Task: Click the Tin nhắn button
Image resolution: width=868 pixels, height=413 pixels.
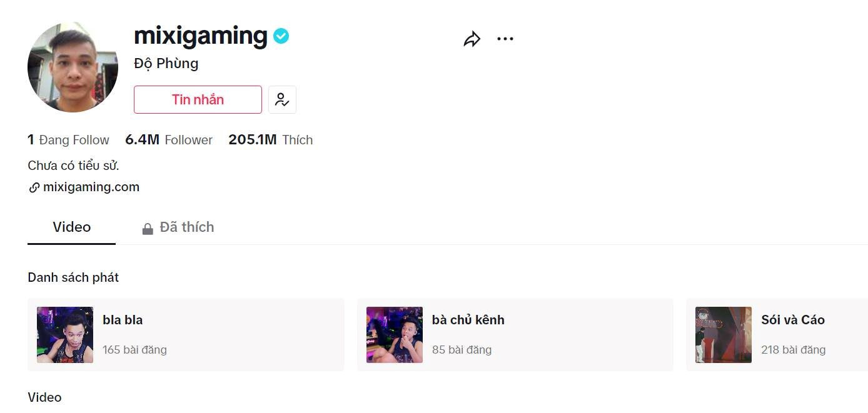Action: 198,99
